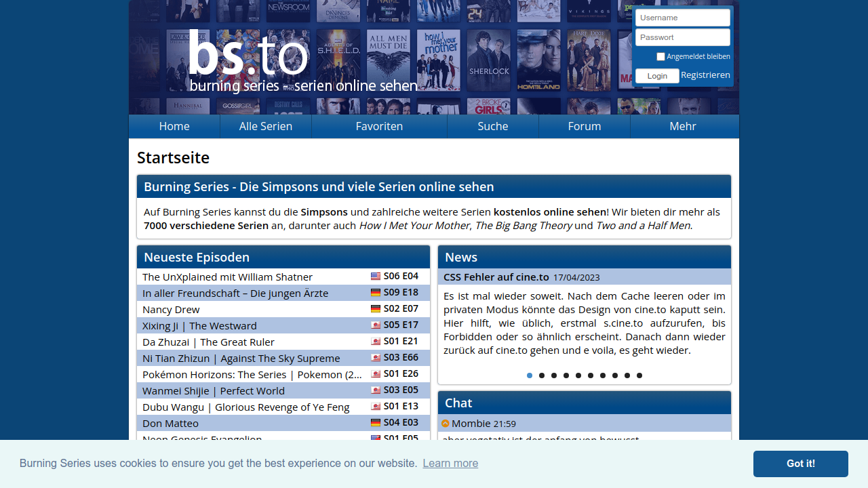Viewport: 868px width, 488px height.
Task: Open chat user Mombie profile
Action: (x=471, y=424)
